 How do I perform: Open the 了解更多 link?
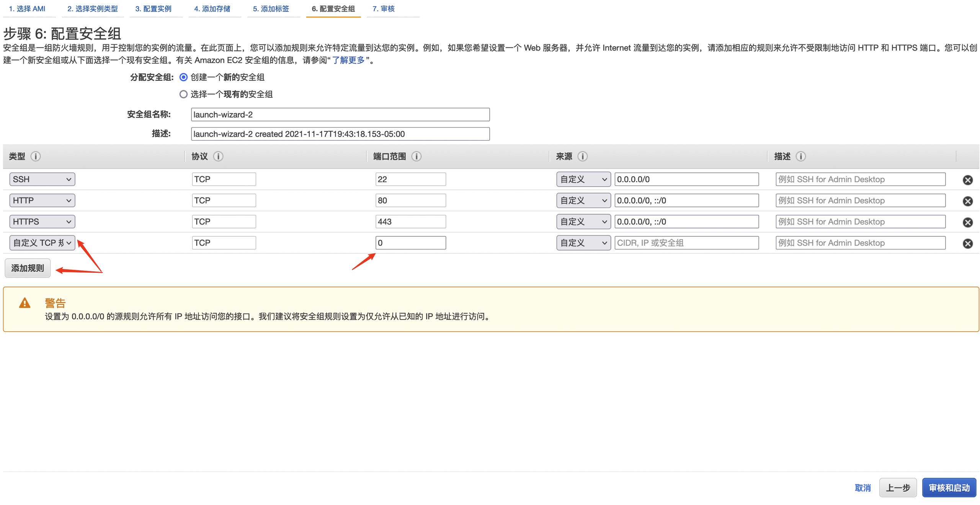[x=348, y=60]
